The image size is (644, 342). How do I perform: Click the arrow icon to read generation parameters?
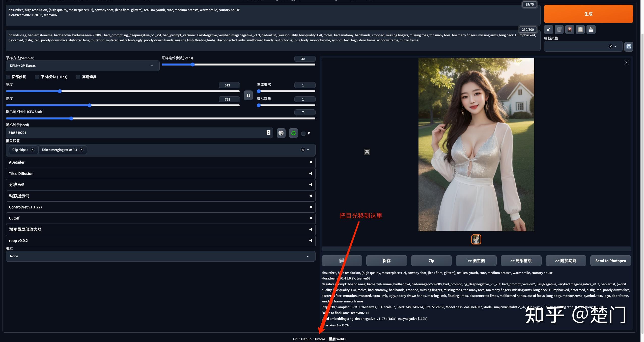(548, 29)
